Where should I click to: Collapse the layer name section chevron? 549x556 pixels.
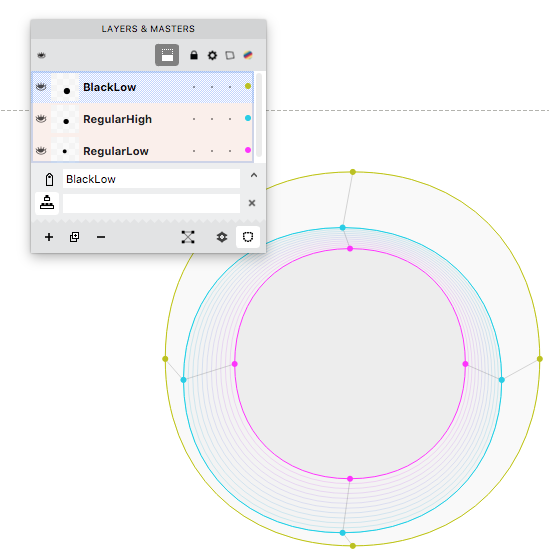(x=254, y=175)
